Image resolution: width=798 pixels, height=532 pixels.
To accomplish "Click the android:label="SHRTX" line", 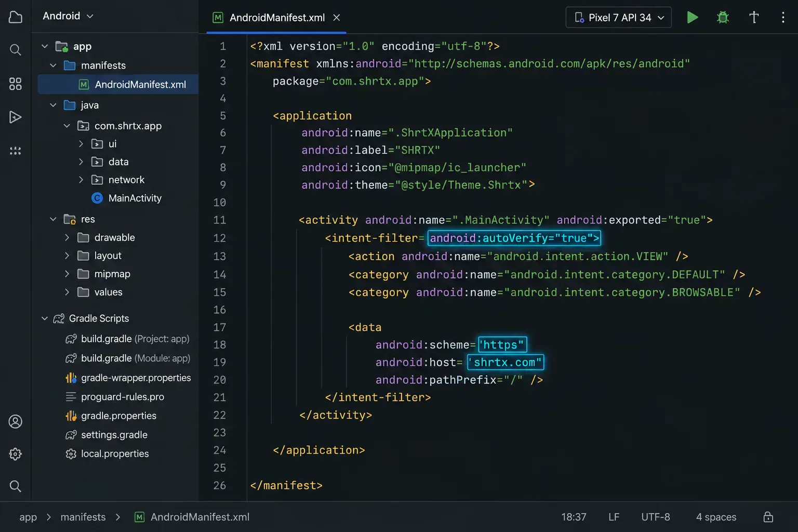I will (371, 150).
